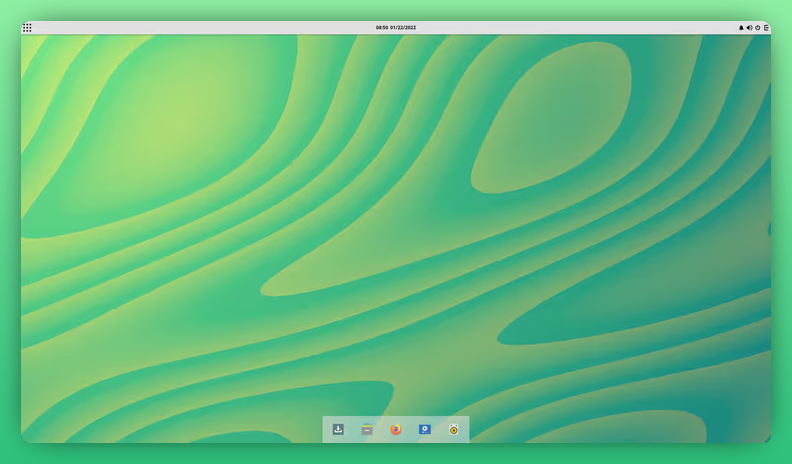Screen dimensions: 792x464
Task: Click the empty desktop wallpaper center
Action: pos(396,230)
